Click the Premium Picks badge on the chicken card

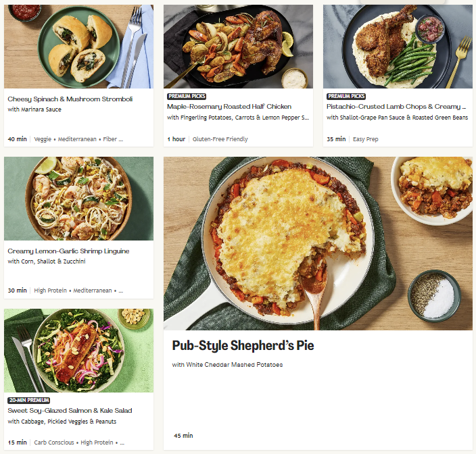(187, 97)
